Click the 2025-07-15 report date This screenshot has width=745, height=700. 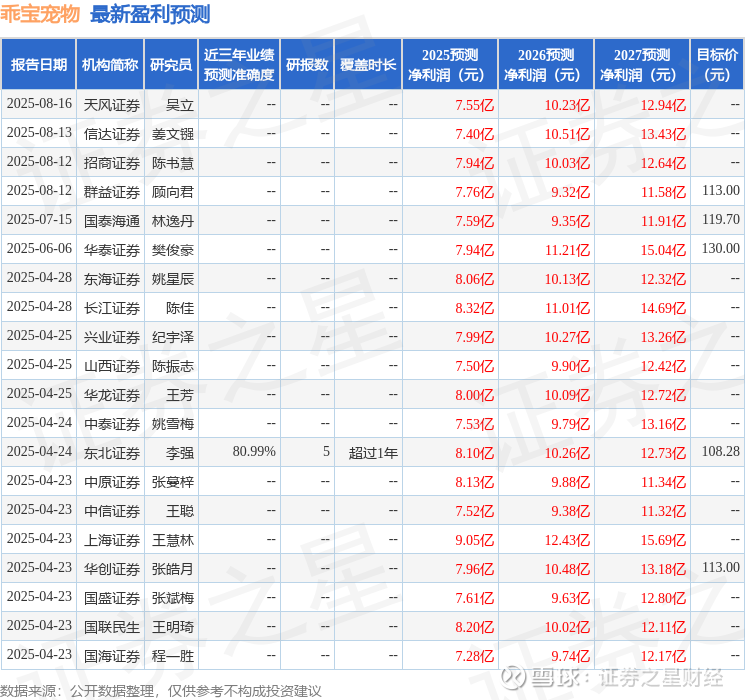point(39,219)
